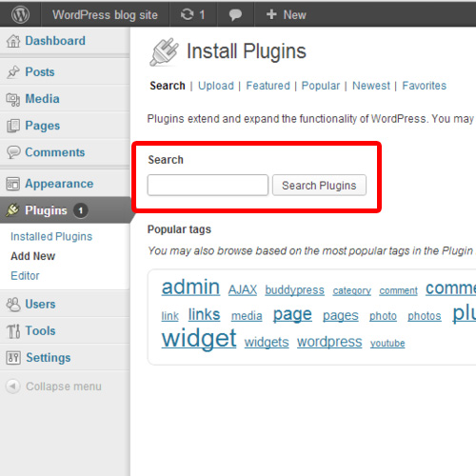This screenshot has height=476, width=476.
Task: Collapse the admin sidebar menu
Action: tap(54, 387)
